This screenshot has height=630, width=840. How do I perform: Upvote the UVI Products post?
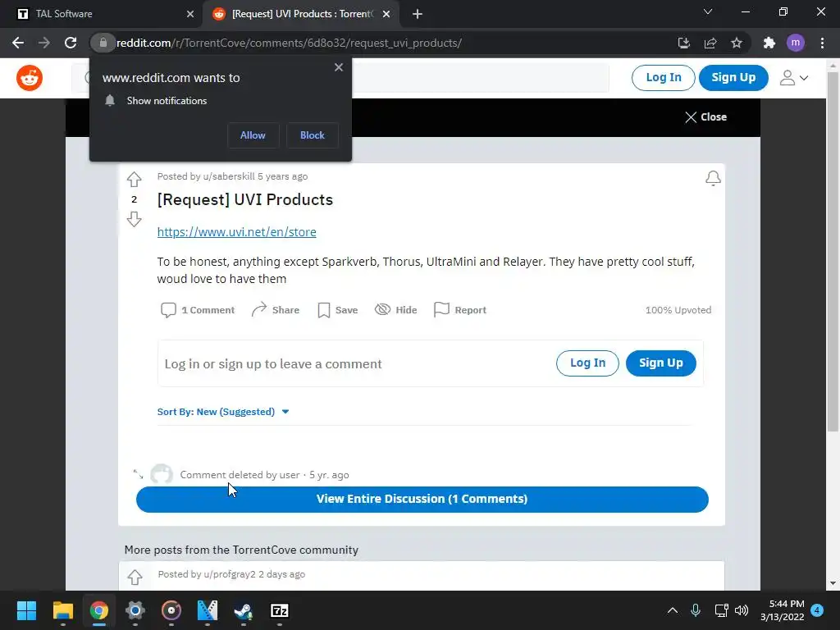pyautogui.click(x=134, y=179)
